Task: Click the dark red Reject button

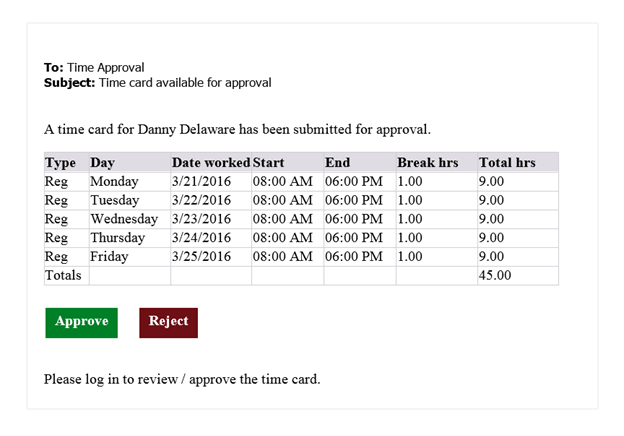Action: click(168, 323)
